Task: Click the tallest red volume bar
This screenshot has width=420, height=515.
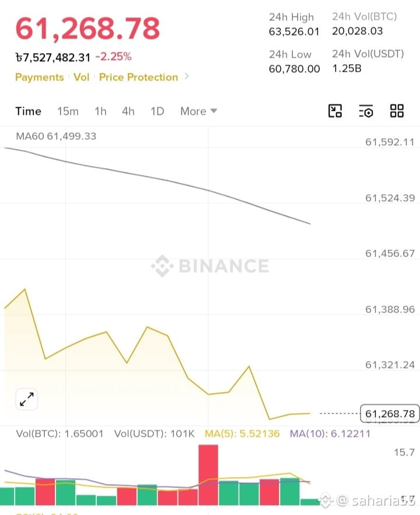Action: pos(208,475)
